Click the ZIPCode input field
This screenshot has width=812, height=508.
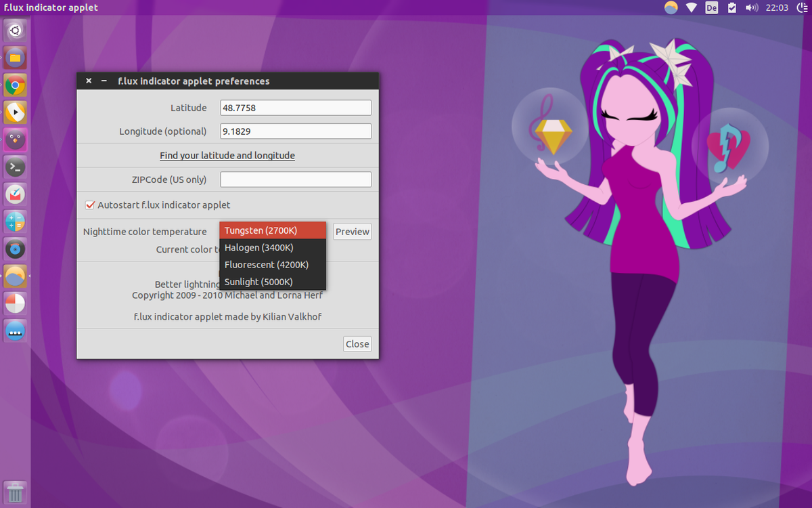296,179
